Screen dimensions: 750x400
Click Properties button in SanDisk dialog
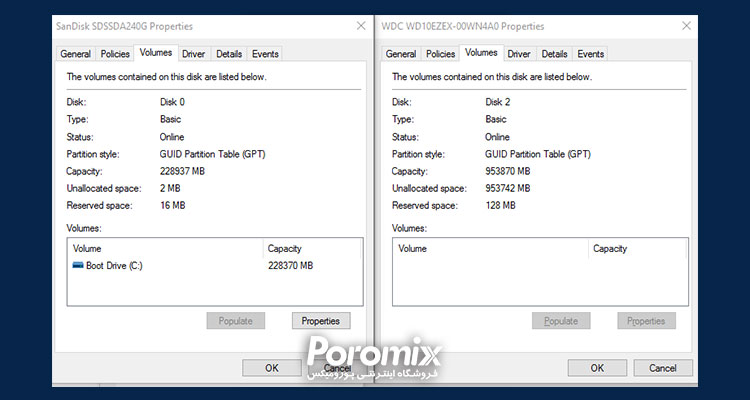[321, 321]
